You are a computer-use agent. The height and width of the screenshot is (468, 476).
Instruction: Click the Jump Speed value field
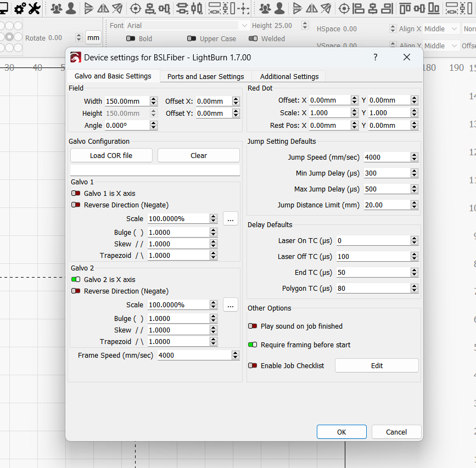pyautogui.click(x=388, y=157)
